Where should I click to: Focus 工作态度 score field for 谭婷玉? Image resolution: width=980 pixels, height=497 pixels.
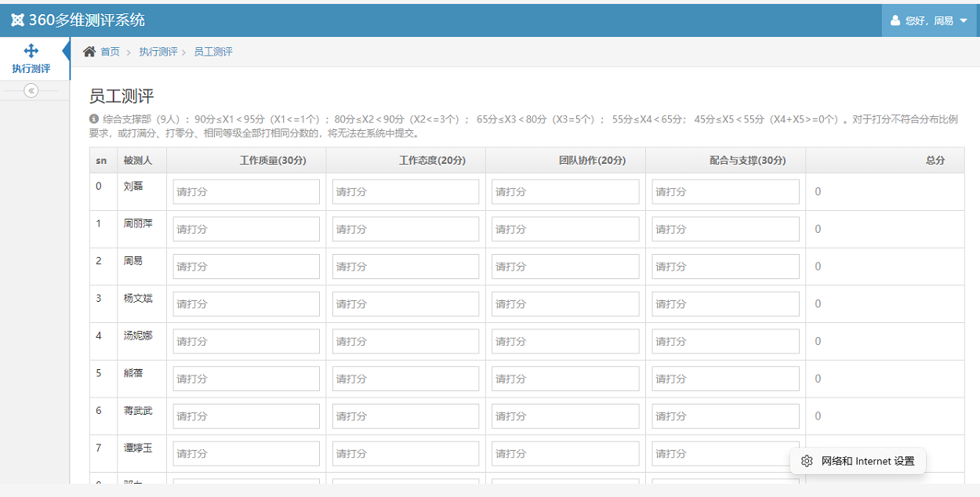(405, 453)
